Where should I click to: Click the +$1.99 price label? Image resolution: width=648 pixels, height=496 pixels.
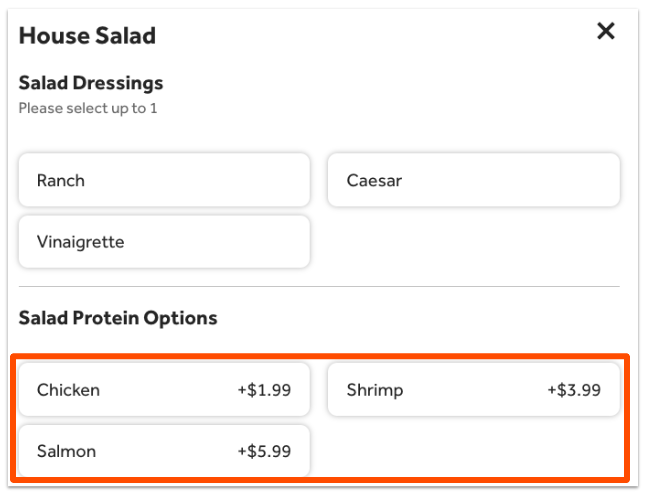pyautogui.click(x=264, y=390)
